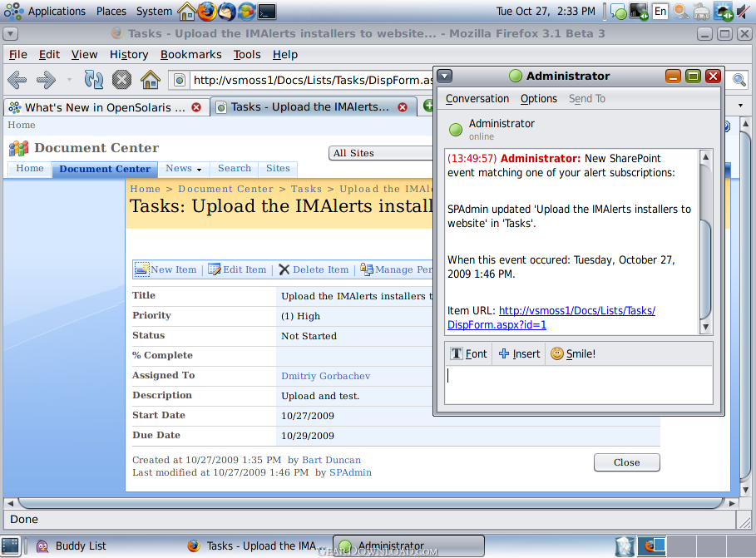This screenshot has height=558, width=756.
Task: Click the Document Center site logo icon
Action: pos(19,148)
